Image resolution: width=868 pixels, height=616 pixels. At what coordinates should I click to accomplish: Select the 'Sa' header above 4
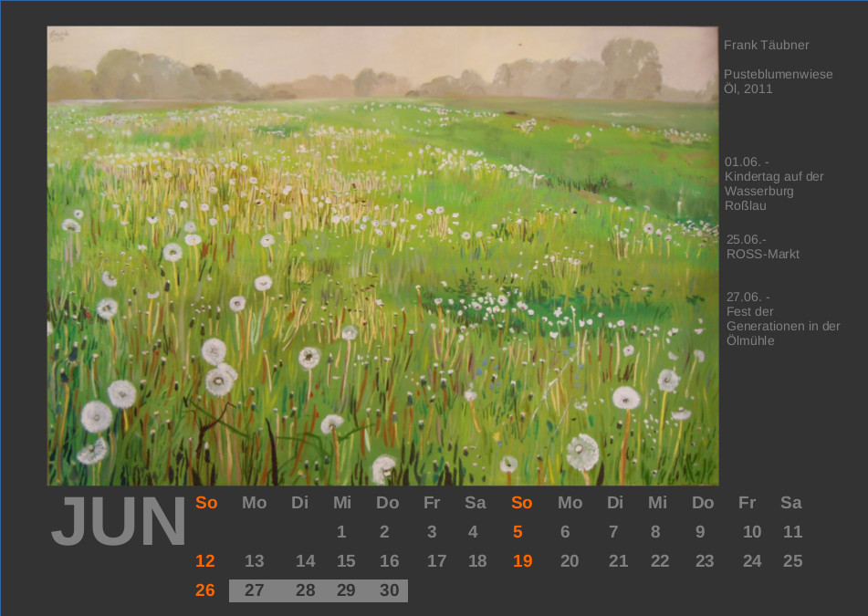tap(475, 503)
